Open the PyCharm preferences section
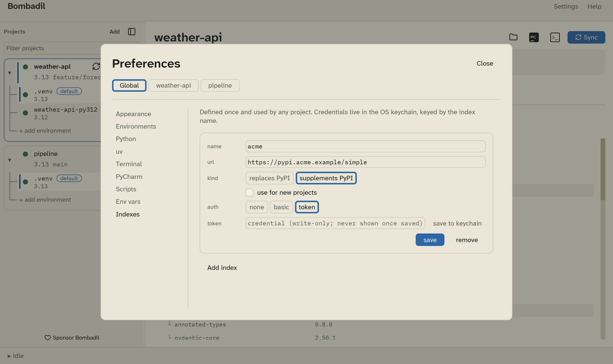Viewport: 613px width, 364px height. pos(129,177)
